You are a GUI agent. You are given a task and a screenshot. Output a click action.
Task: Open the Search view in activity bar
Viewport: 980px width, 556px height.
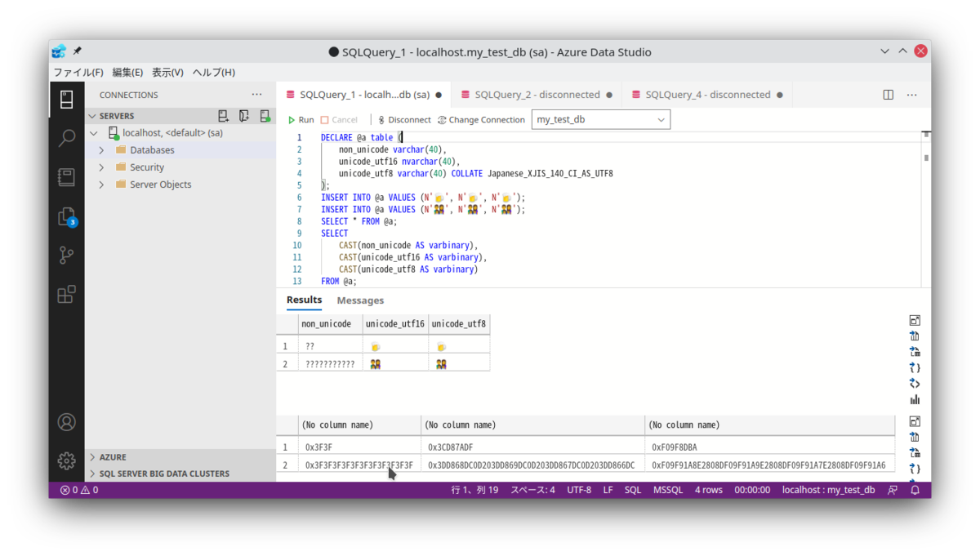(x=67, y=138)
